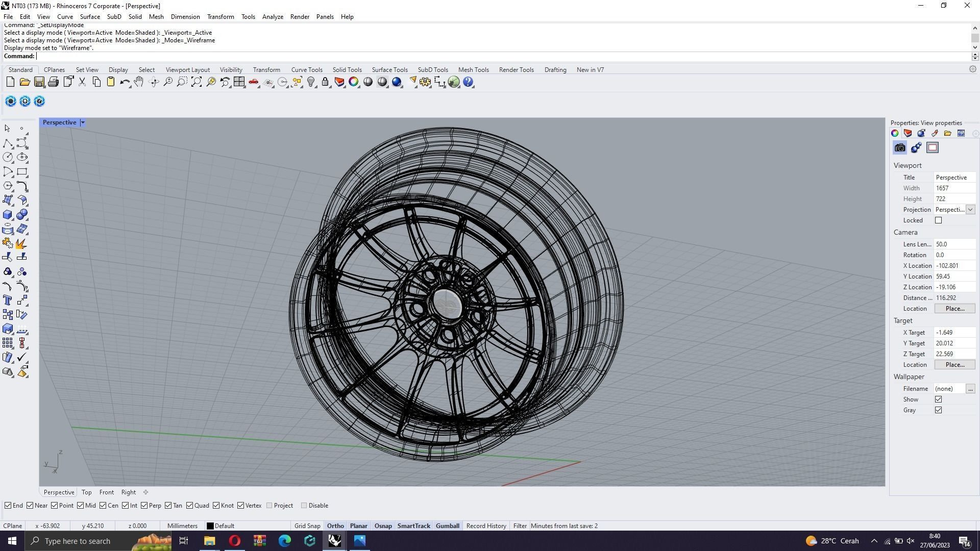
Task: Enable the Locked viewport checkbox
Action: [x=938, y=220]
